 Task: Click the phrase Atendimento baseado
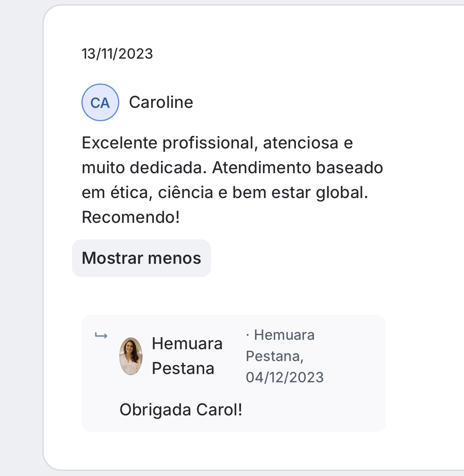pos(298,168)
